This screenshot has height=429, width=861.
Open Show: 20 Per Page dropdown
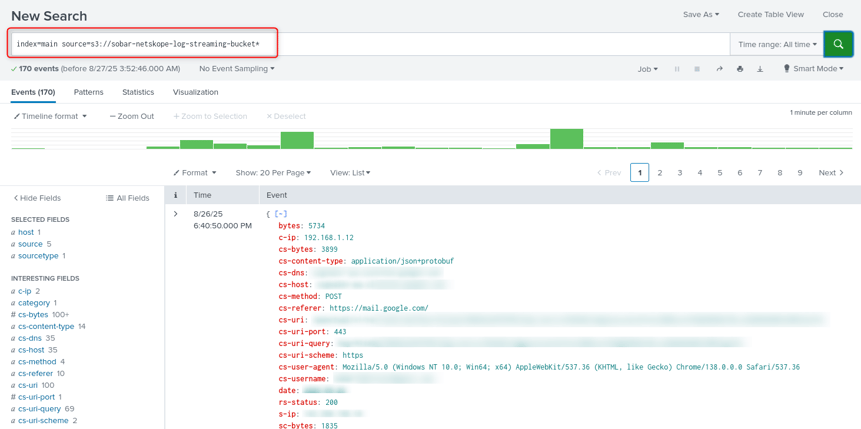click(x=273, y=172)
